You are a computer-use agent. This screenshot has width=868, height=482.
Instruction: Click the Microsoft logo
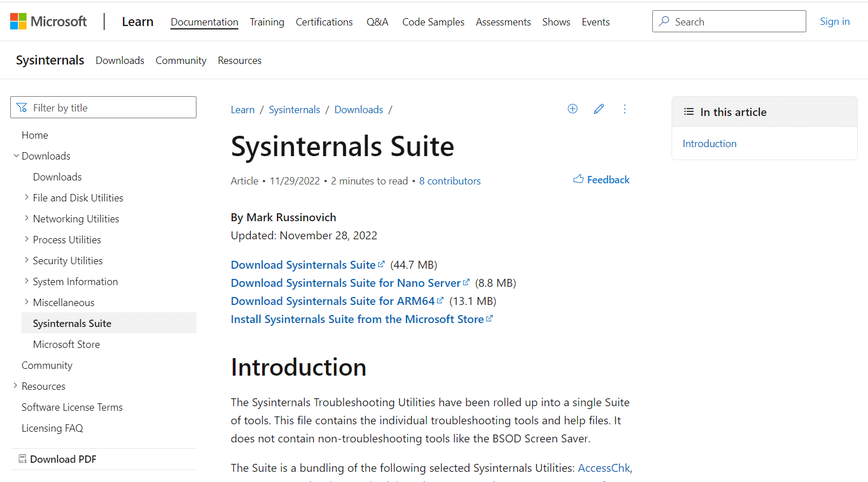click(48, 21)
